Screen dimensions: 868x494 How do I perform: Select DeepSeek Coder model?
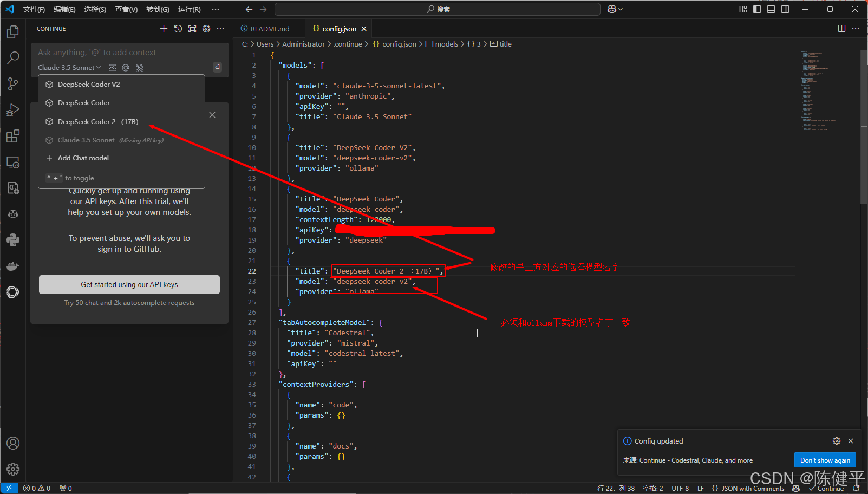(121, 103)
